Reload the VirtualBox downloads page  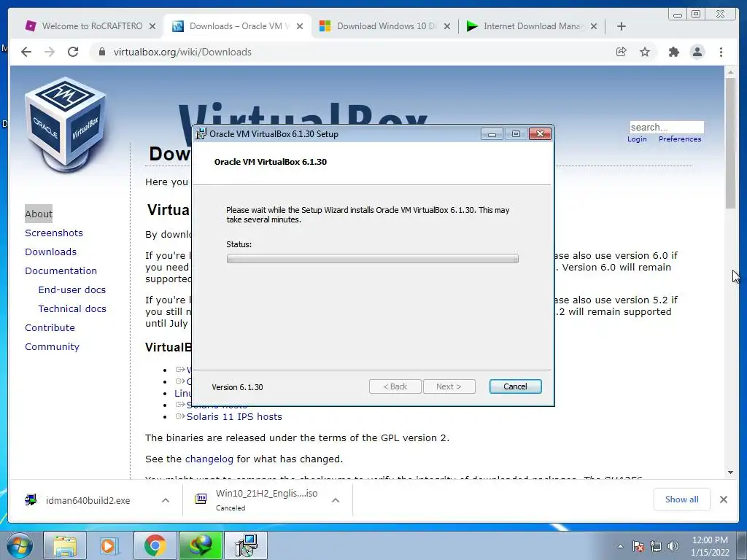73,52
